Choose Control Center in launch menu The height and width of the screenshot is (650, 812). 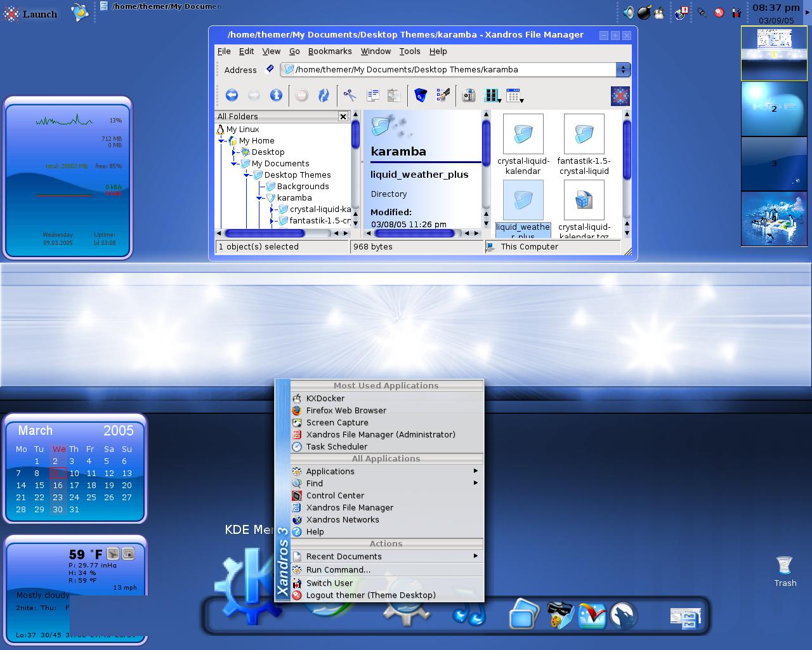tap(386, 495)
